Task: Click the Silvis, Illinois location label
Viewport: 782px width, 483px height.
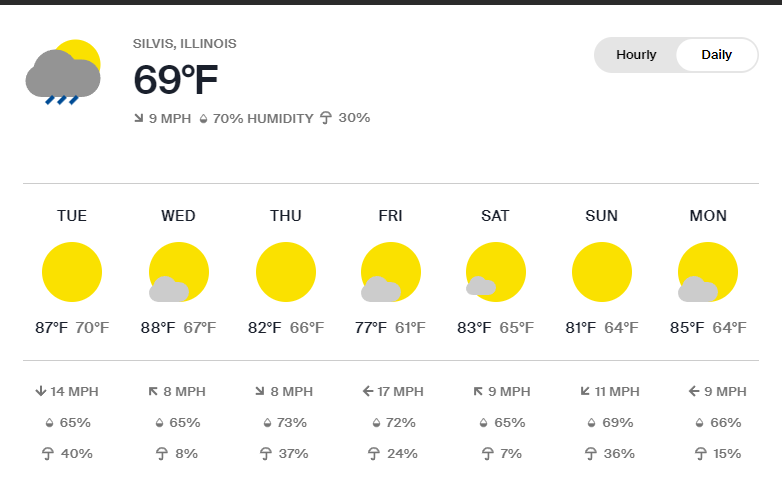Action: (x=185, y=44)
